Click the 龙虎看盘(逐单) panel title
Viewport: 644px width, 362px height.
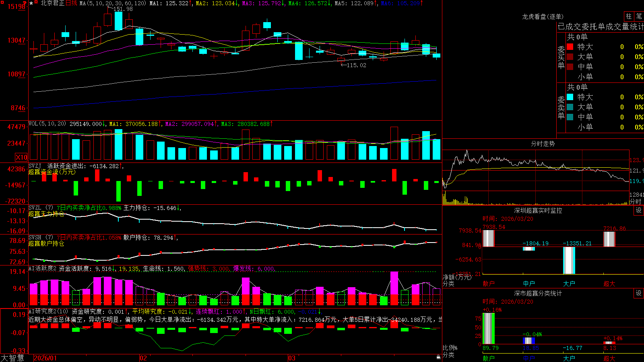pyautogui.click(x=543, y=16)
